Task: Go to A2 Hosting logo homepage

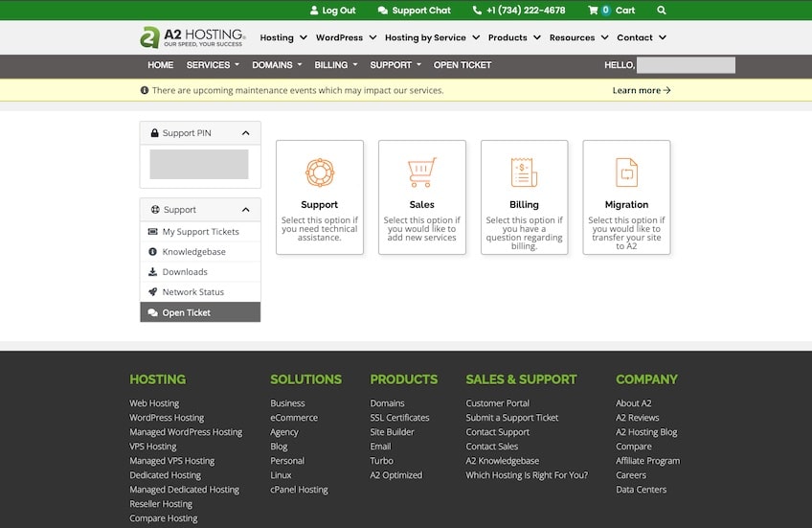Action: pyautogui.click(x=192, y=37)
